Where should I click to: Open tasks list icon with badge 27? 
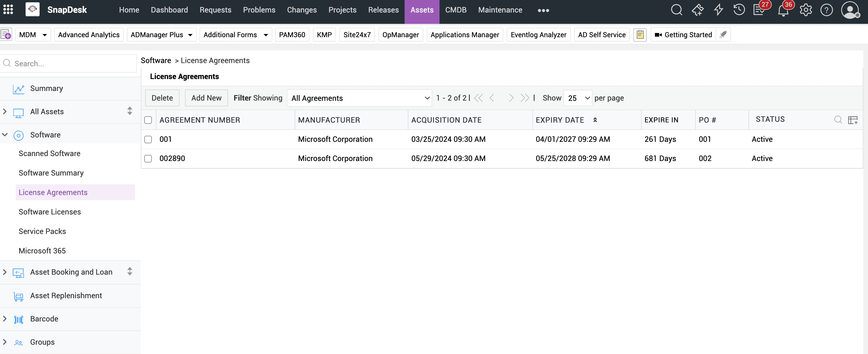[759, 10]
